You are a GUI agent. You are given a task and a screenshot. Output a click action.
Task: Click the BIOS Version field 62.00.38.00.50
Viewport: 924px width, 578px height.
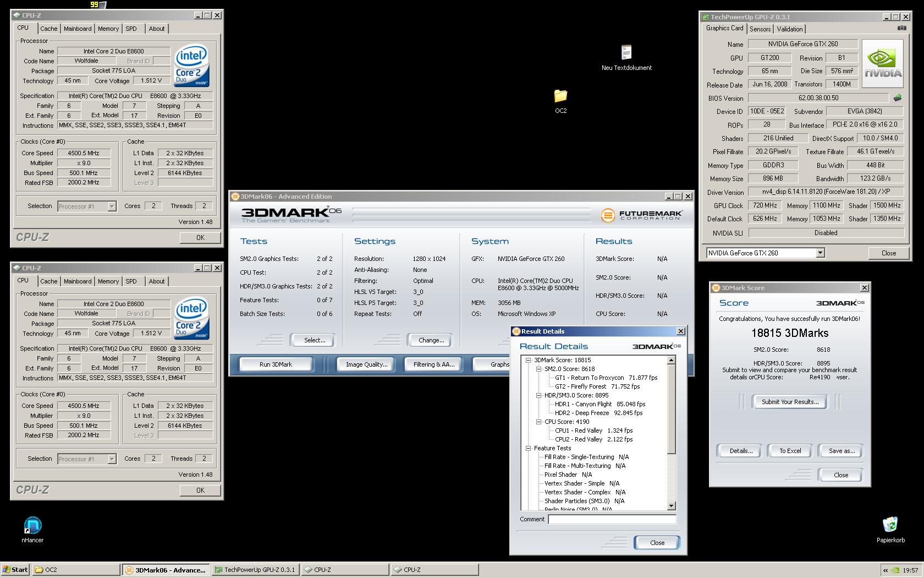point(818,98)
